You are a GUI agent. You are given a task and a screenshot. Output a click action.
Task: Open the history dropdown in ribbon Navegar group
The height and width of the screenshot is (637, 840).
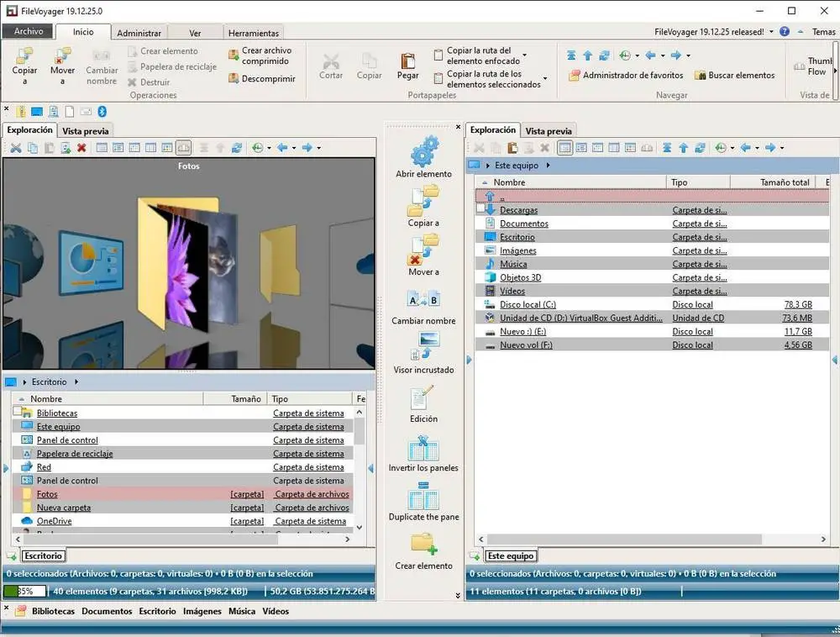pos(637,55)
